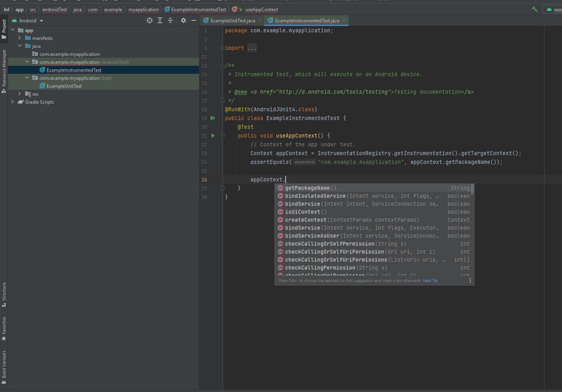Screen dimensions: 562x392
Task: Expand the manifests folder
Action: (20, 38)
